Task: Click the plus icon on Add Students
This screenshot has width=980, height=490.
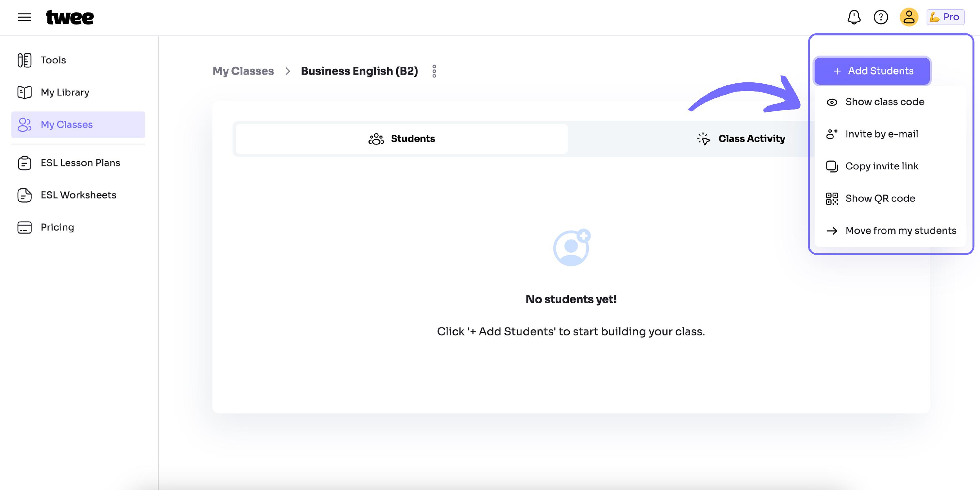Action: [x=837, y=71]
